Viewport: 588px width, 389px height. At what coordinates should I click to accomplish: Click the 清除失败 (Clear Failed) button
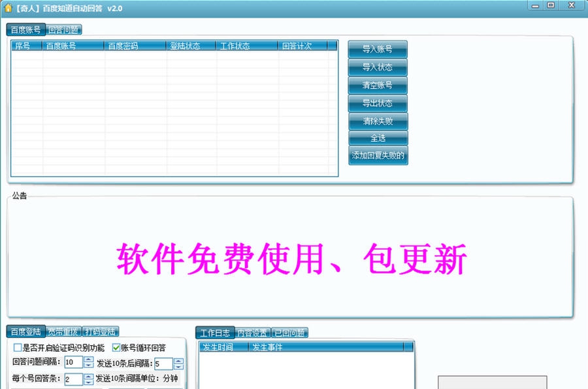pos(378,120)
